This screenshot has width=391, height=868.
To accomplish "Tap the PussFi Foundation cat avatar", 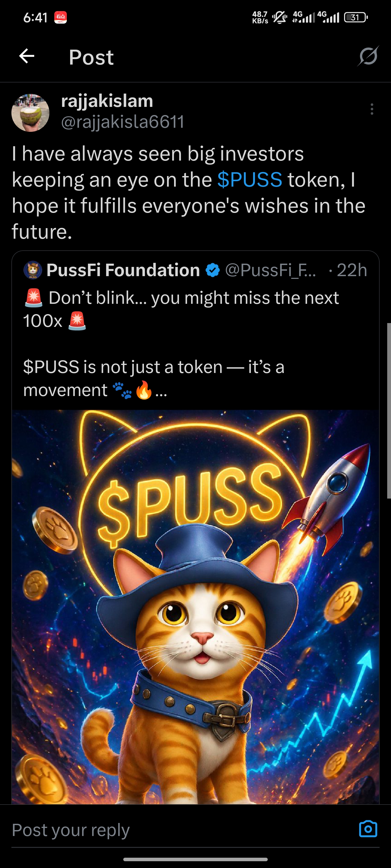I will [33, 270].
